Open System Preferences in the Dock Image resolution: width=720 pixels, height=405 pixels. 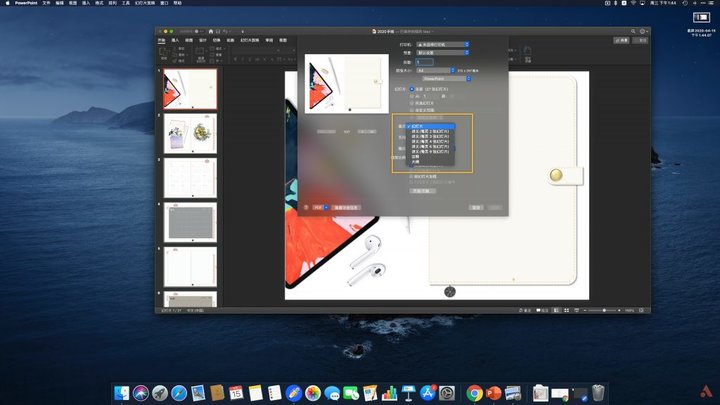(447, 393)
